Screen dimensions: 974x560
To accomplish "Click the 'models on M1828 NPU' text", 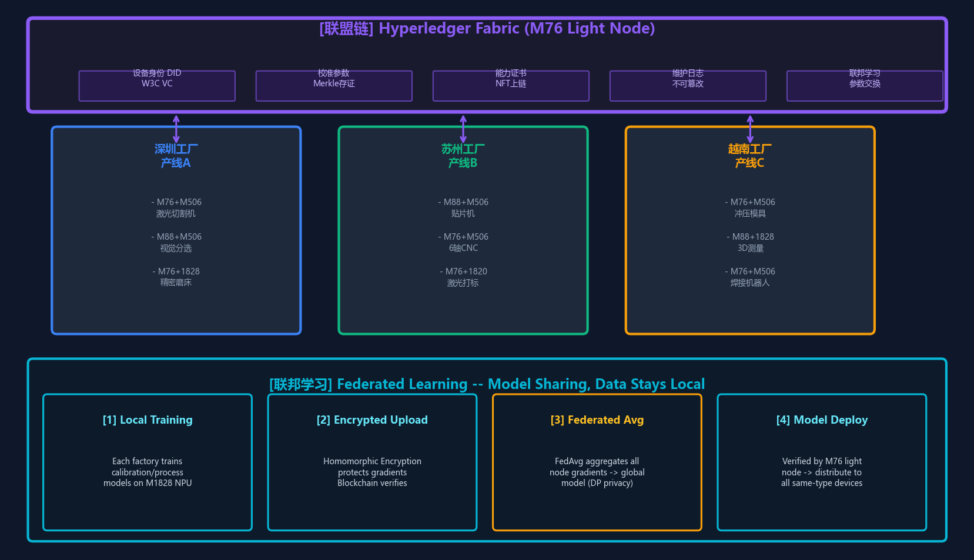I will click(x=148, y=483).
